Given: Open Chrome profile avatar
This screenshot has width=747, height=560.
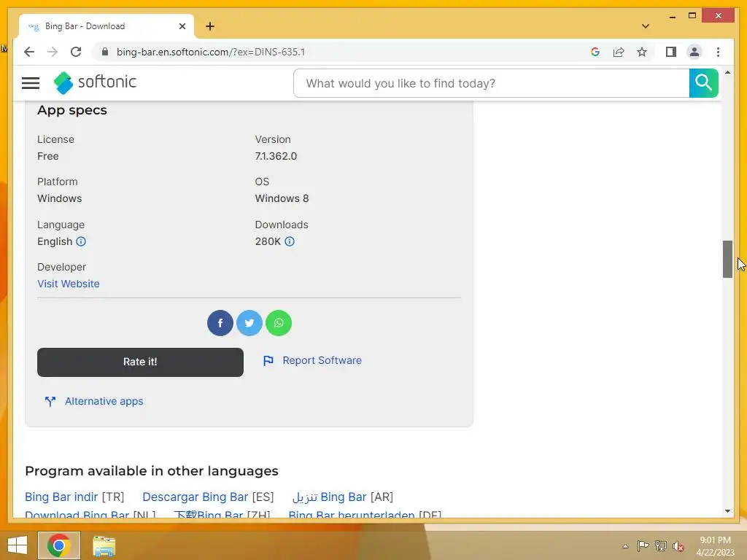Looking at the screenshot, I should coord(694,52).
